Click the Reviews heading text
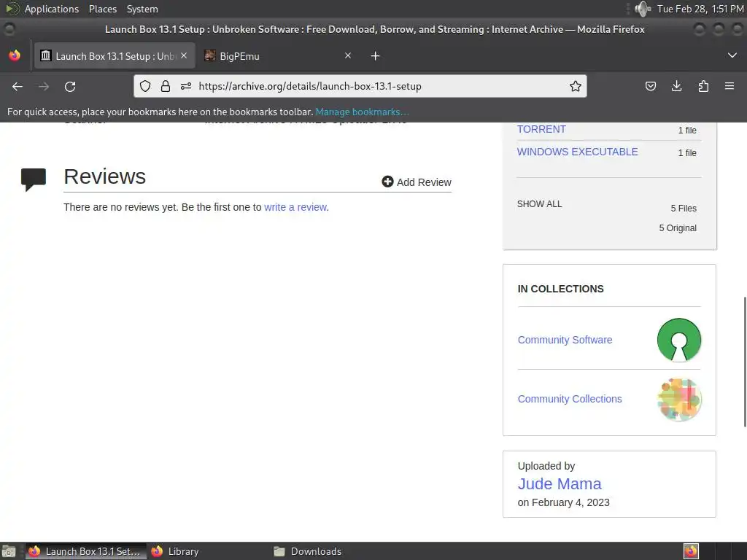747x560 pixels. 105,176
